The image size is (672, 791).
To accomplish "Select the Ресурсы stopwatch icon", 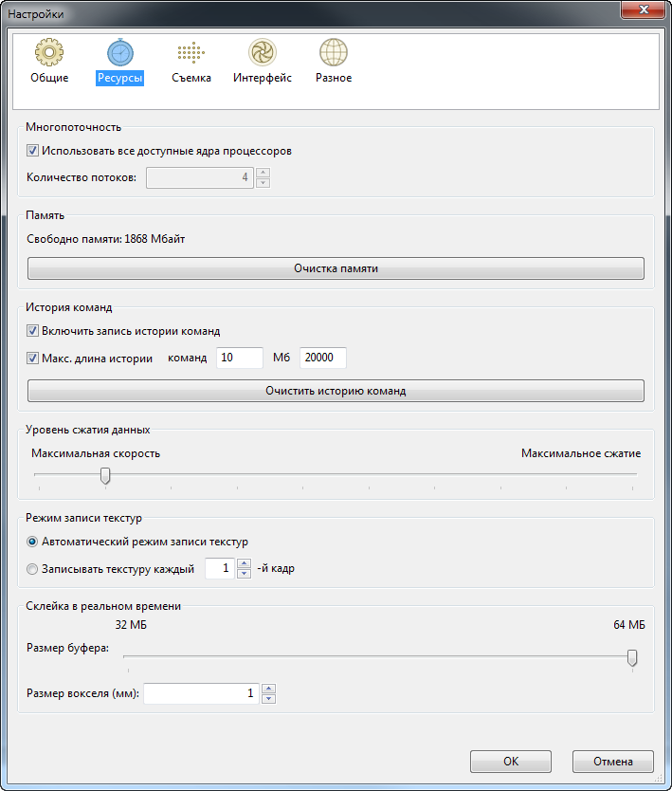I will 120,52.
